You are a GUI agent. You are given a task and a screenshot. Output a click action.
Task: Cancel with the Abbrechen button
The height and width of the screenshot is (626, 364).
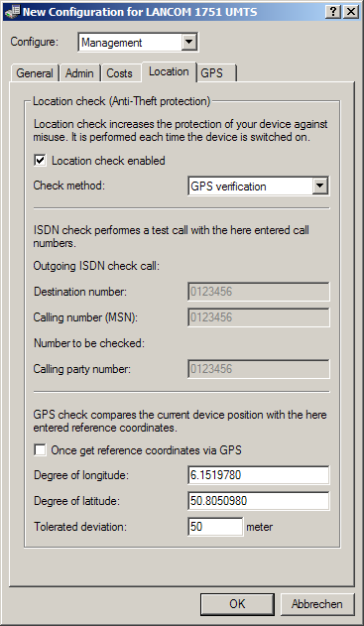coord(317,604)
